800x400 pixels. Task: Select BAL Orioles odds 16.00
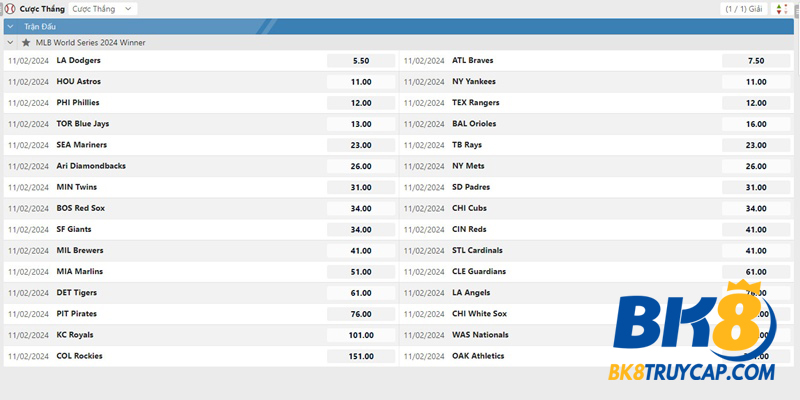[x=756, y=124]
